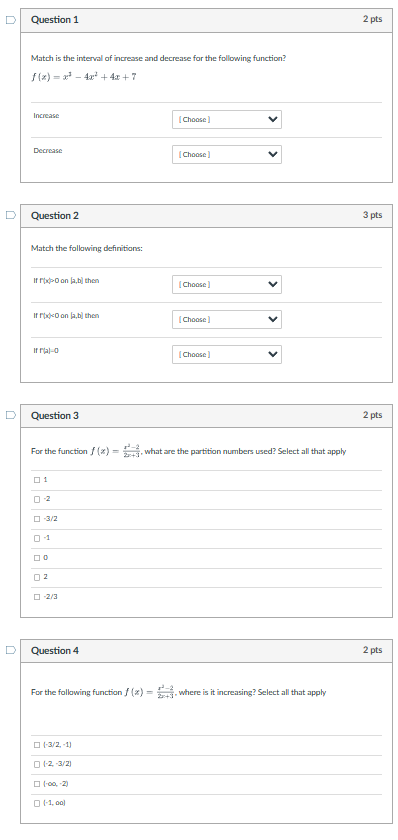Check partition number 2 option
The height and width of the screenshot is (840, 398).
(37, 577)
